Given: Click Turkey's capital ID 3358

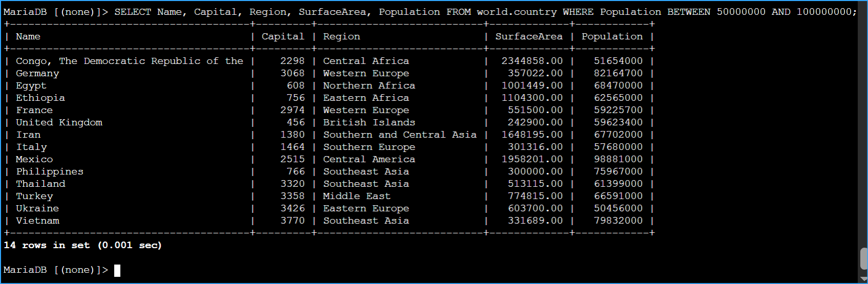Looking at the screenshot, I should (292, 196).
